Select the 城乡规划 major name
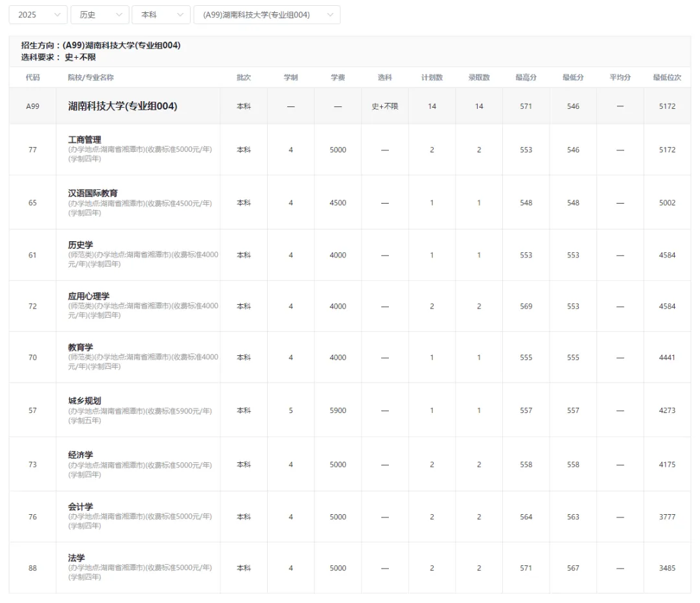Image resolution: width=700 pixels, height=603 pixels. tap(84, 401)
